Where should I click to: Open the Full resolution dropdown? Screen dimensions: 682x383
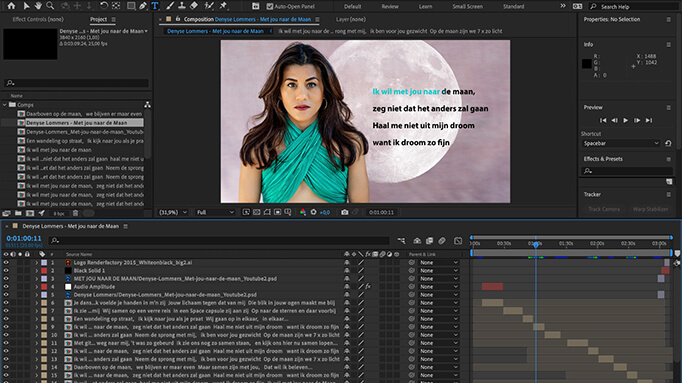[x=215, y=212]
